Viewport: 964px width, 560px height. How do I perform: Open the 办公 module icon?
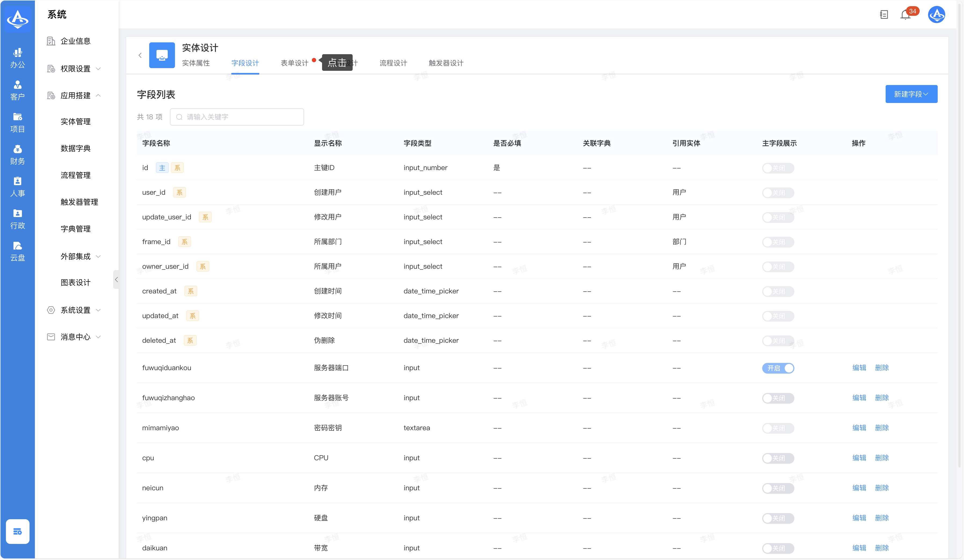point(18,58)
